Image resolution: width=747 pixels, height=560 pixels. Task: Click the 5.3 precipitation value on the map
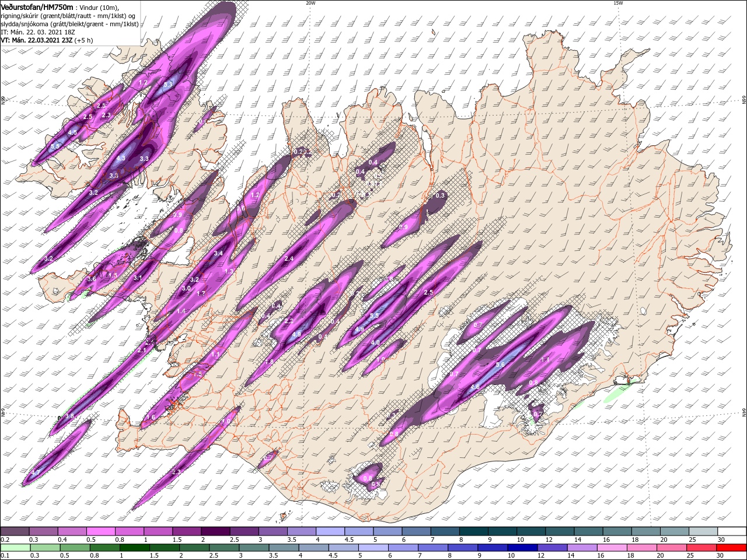pos(168,85)
